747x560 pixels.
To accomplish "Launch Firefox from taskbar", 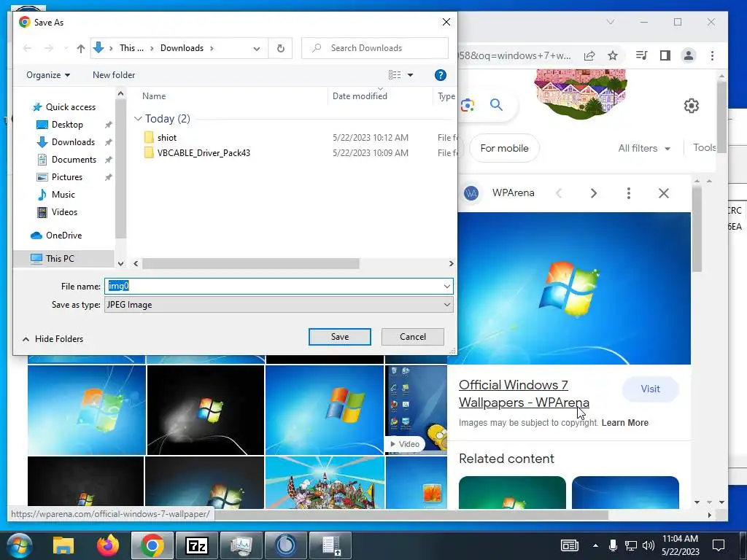I will pyautogui.click(x=108, y=545).
